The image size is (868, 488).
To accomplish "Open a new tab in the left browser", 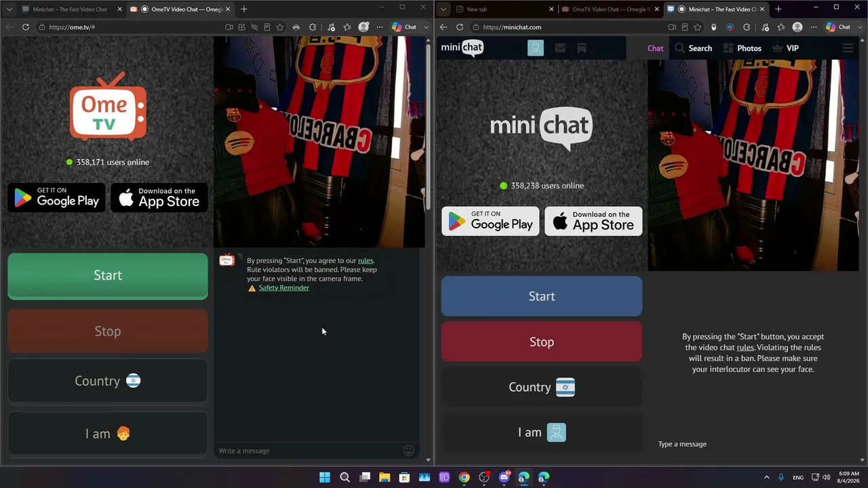I will [244, 9].
